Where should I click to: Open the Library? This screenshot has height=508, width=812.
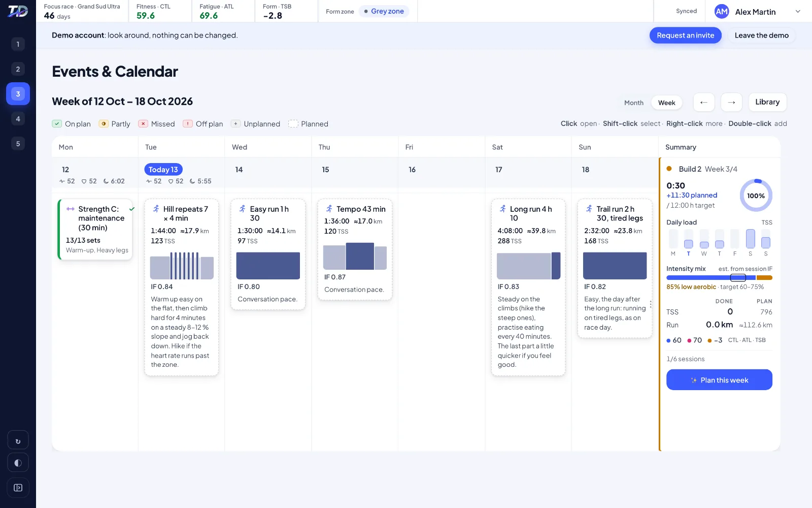[767, 102]
